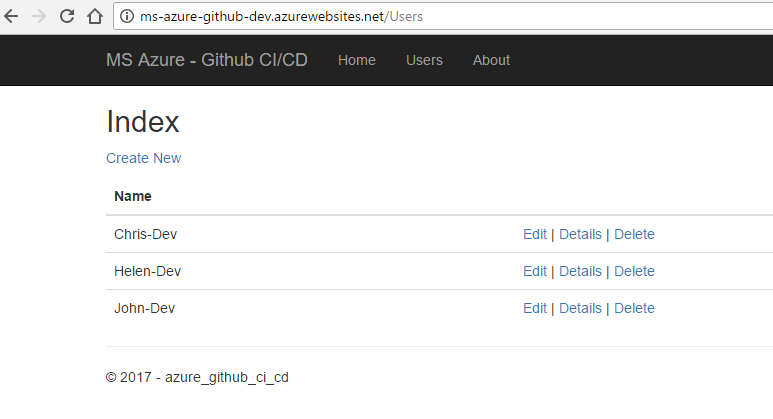The image size is (773, 419).
Task: Click the site info icon in address bar
Action: click(x=127, y=16)
